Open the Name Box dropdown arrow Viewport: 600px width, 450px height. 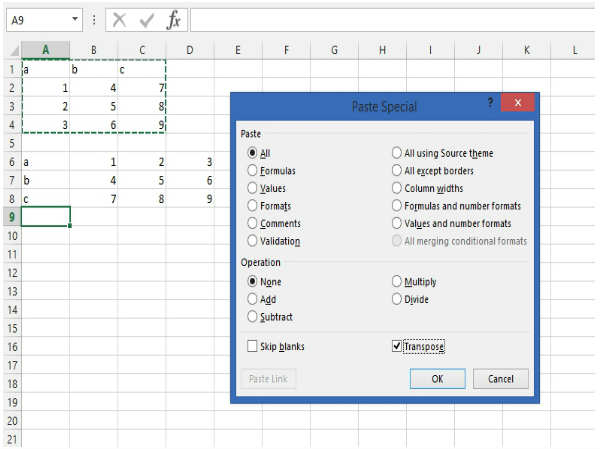point(75,20)
